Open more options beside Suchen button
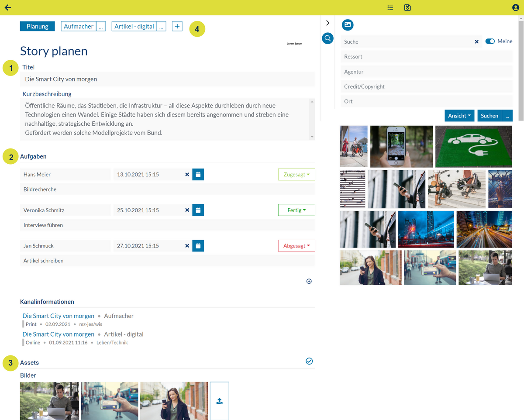The image size is (524, 420). (507, 116)
